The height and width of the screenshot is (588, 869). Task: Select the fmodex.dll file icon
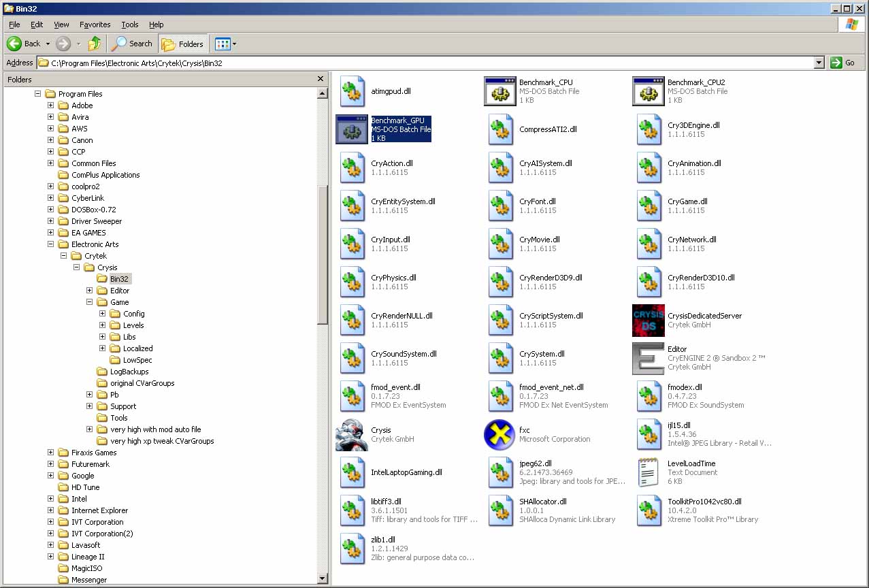pos(649,396)
